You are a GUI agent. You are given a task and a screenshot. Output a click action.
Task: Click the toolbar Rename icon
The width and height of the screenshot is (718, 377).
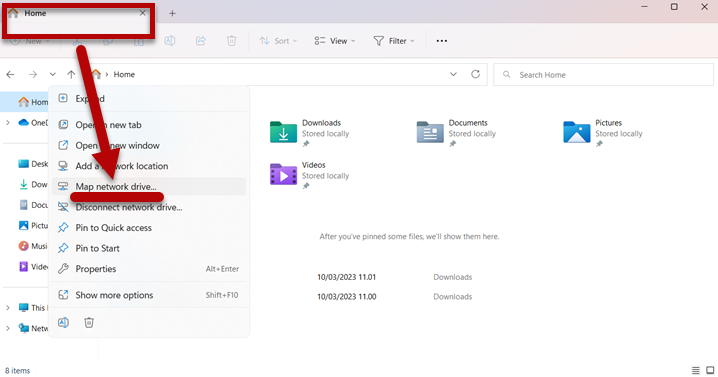pos(170,41)
